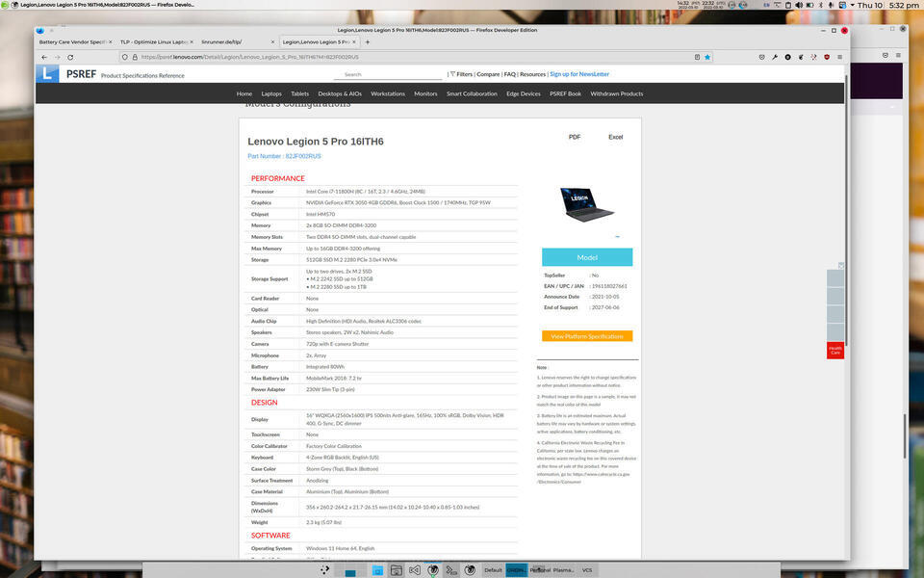Viewport: 924px width, 578px height.
Task: Click View Platform Specifications button
Action: coord(587,336)
